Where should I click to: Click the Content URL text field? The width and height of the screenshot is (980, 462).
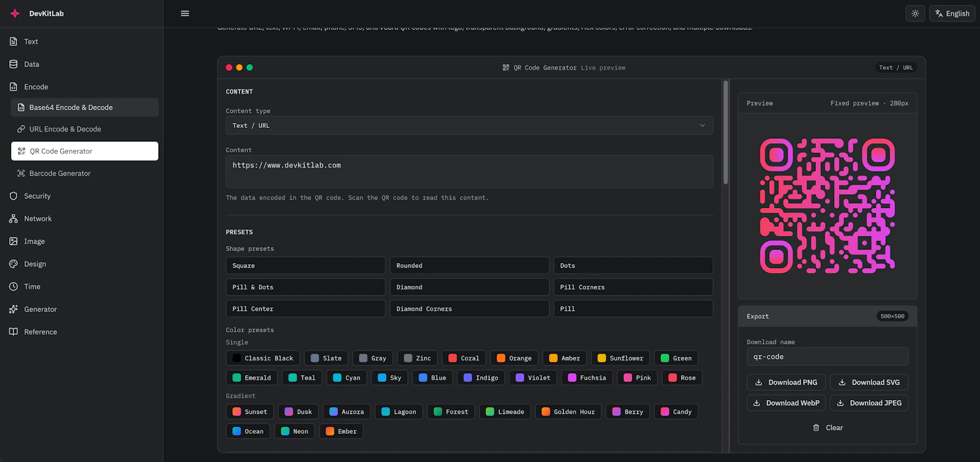pos(469,171)
